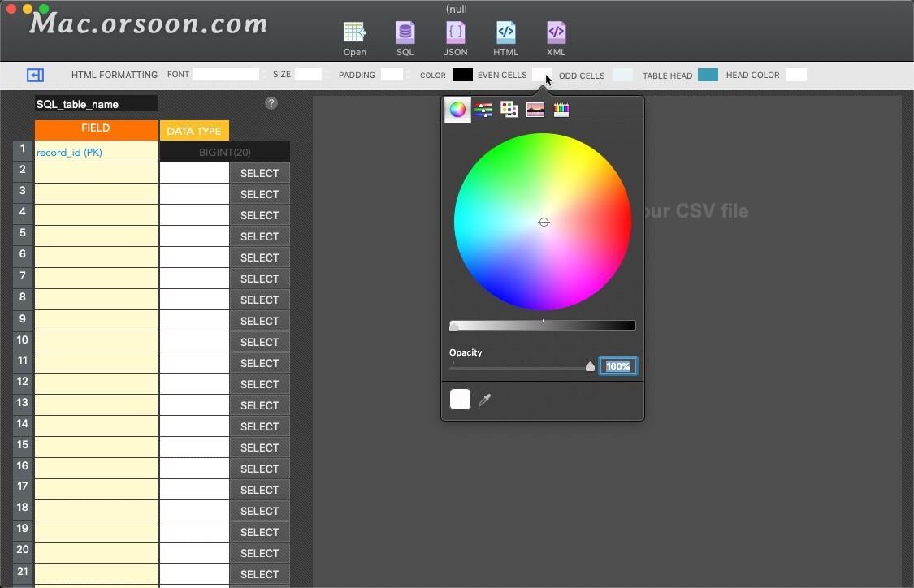Image resolution: width=914 pixels, height=588 pixels.
Task: Click SELECT in row 2
Action: coord(259,173)
